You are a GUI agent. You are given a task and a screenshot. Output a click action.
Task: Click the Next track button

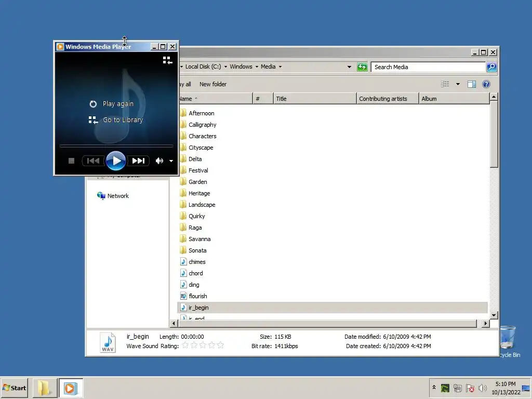[138, 161]
